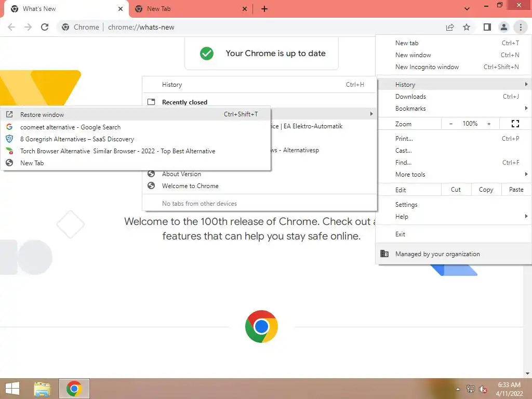This screenshot has height=399, width=532.
Task: Open New Tab entry in restore submenu
Action: pos(136,163)
